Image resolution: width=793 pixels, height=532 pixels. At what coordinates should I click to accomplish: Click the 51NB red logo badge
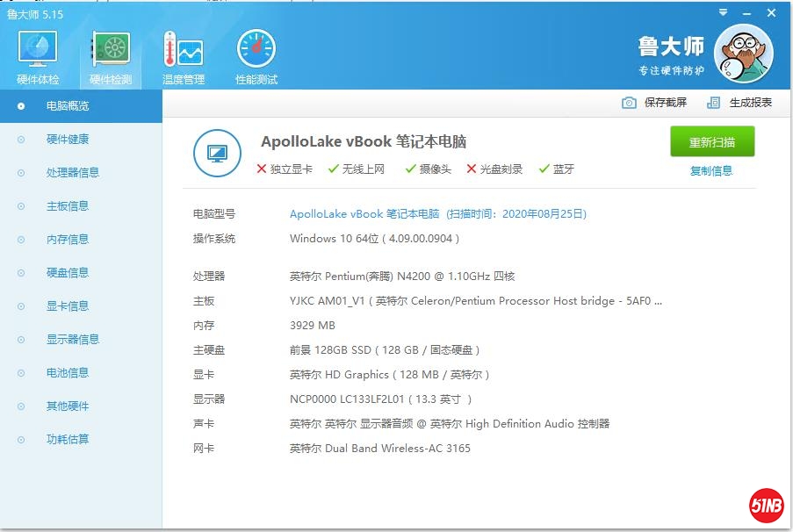pyautogui.click(x=766, y=505)
